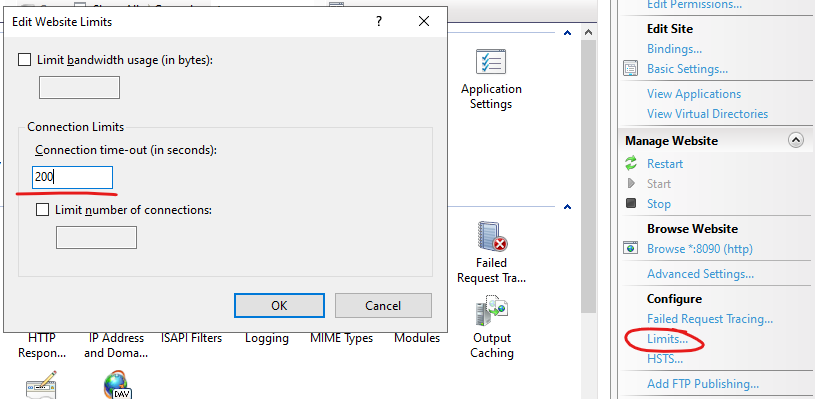Click the Basic Settings page icon

click(630, 69)
